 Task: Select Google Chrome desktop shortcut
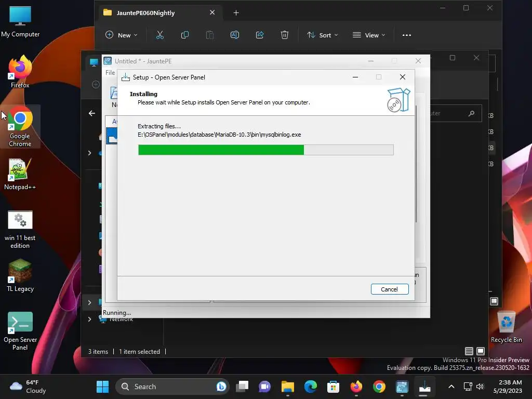coord(20,127)
